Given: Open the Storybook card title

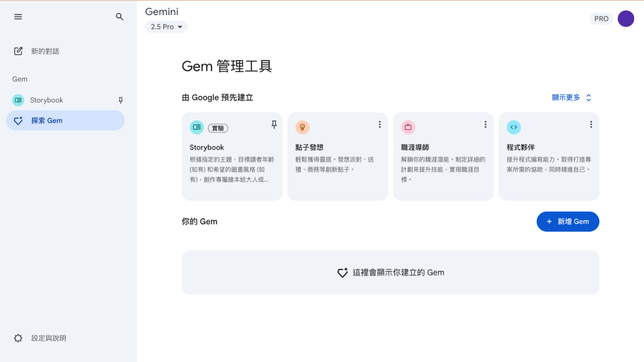Looking at the screenshot, I should pyautogui.click(x=207, y=147).
